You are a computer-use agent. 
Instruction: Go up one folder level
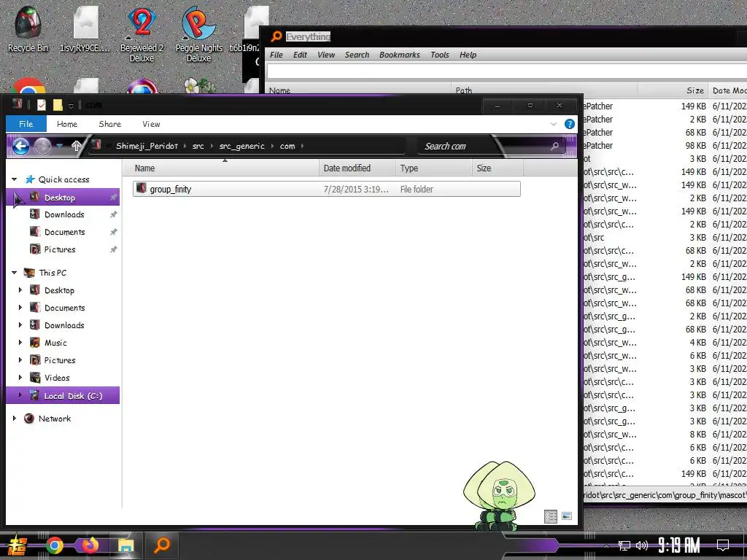[76, 146]
